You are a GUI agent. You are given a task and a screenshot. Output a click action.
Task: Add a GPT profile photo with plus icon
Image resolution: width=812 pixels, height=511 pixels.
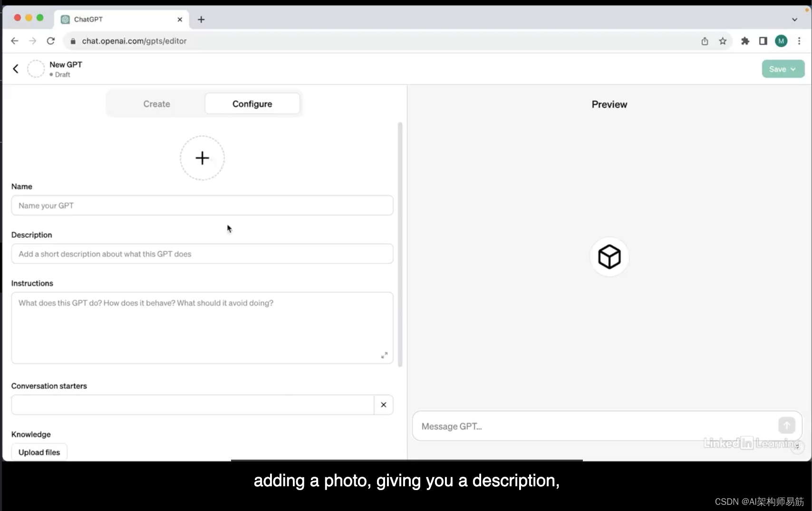coord(202,158)
